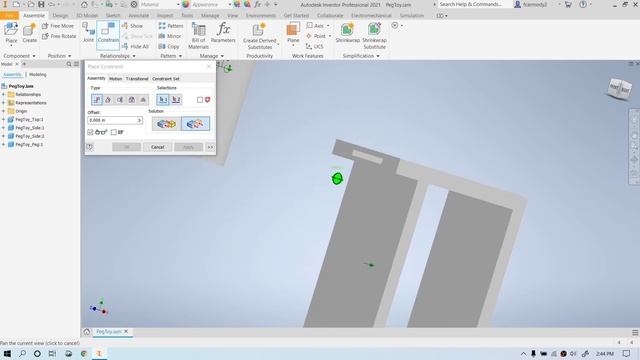640x360 pixels.
Task: Switch browser to Modeling view
Action: click(38, 75)
